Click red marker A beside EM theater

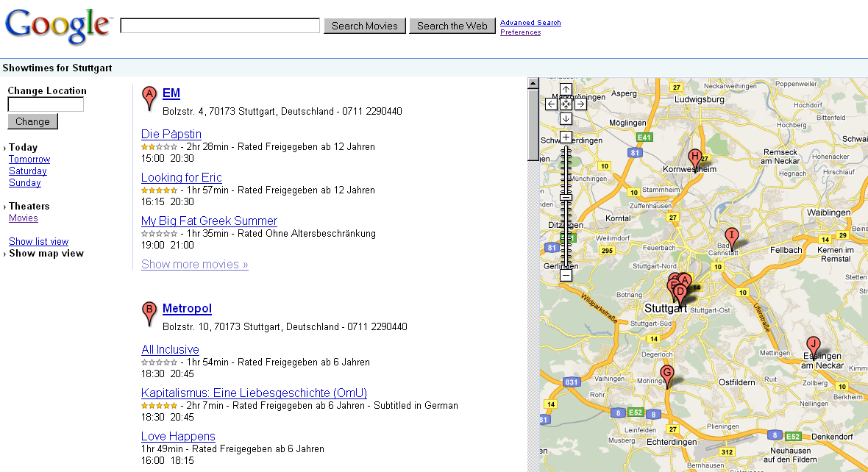pos(149,95)
